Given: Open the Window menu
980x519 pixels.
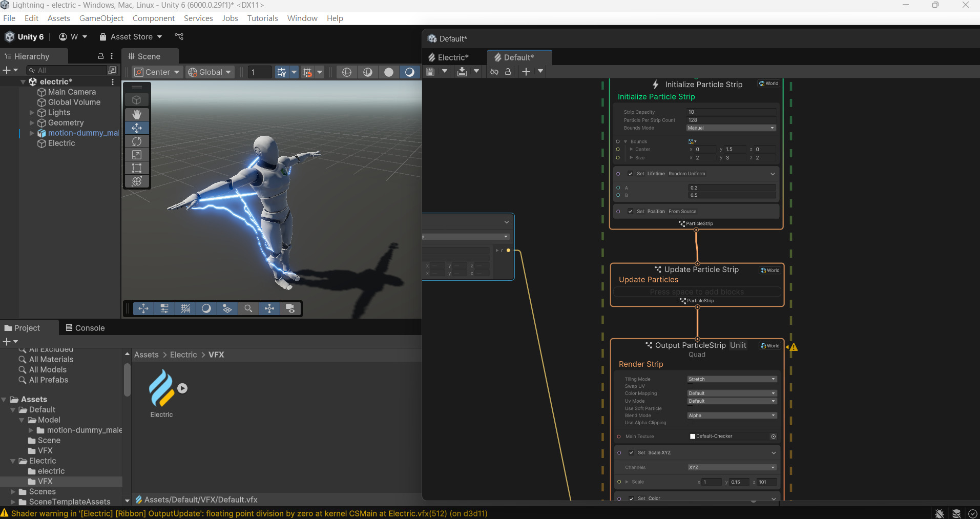Looking at the screenshot, I should (302, 18).
